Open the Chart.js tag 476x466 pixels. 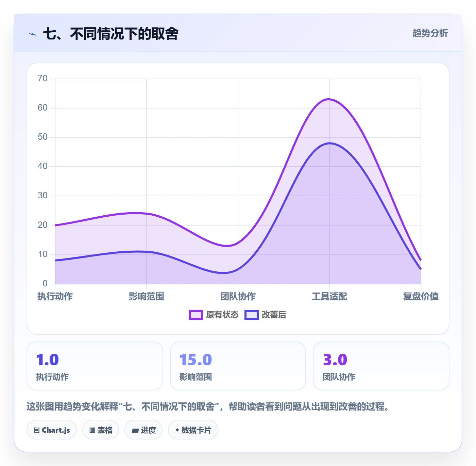52,430
